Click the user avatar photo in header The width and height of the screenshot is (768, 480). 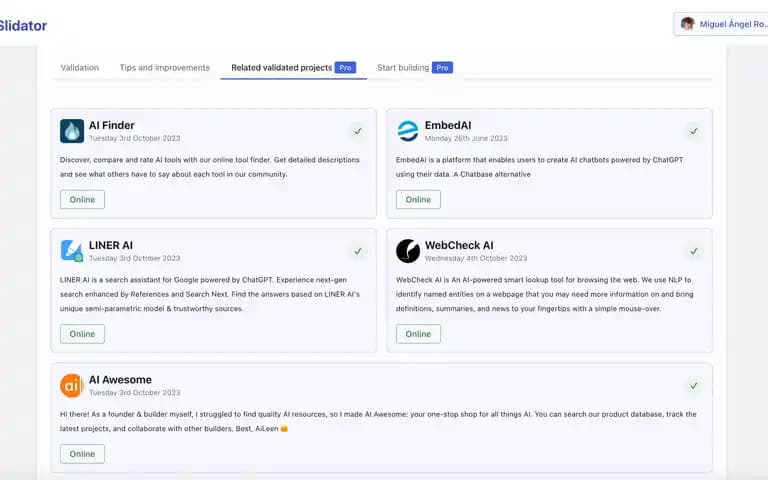point(688,24)
